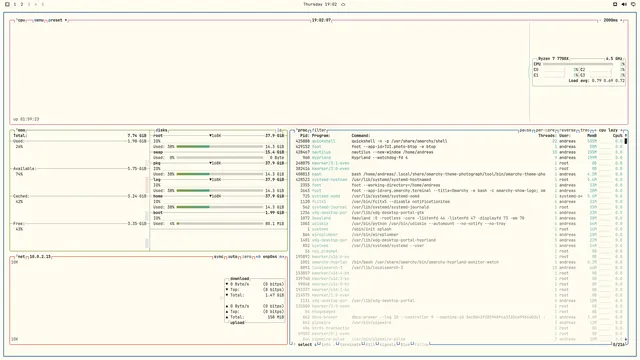
Task: Click the net IP address 10.0.2.15
Action: tap(40, 257)
